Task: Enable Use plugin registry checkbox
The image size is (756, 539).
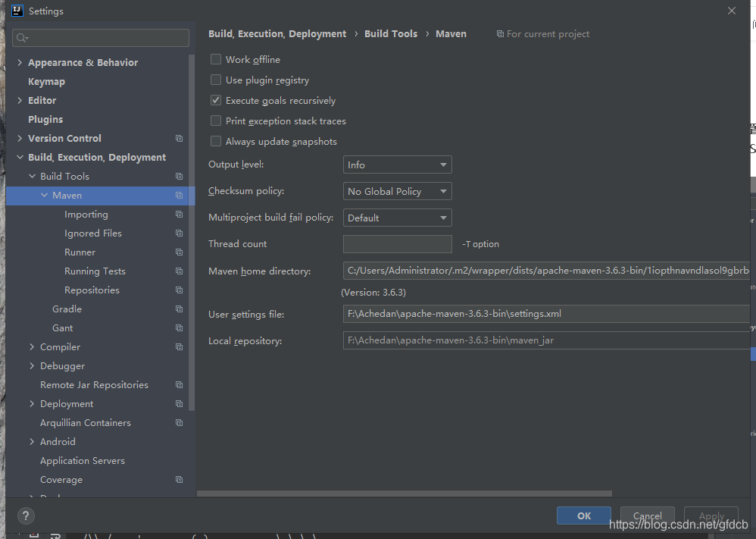Action: [216, 80]
